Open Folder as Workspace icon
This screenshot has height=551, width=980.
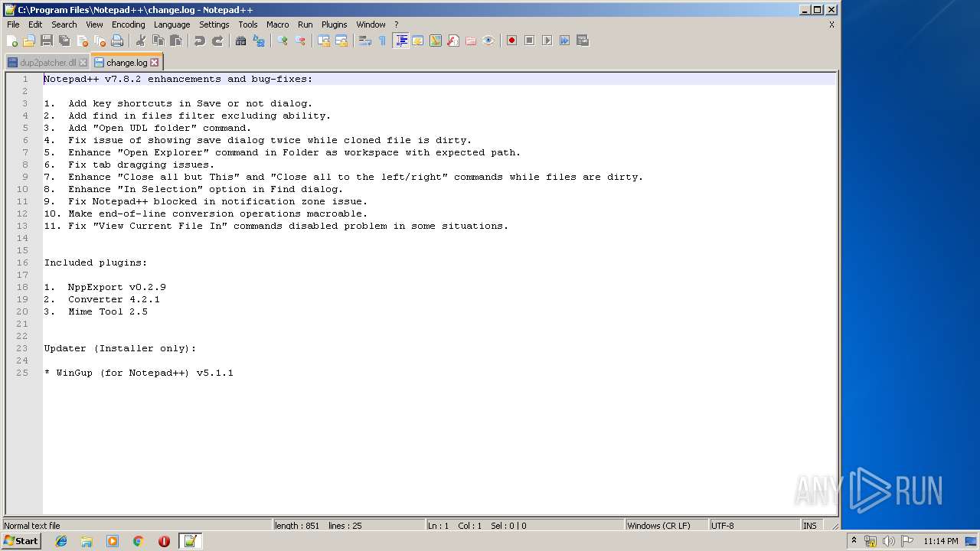point(471,41)
